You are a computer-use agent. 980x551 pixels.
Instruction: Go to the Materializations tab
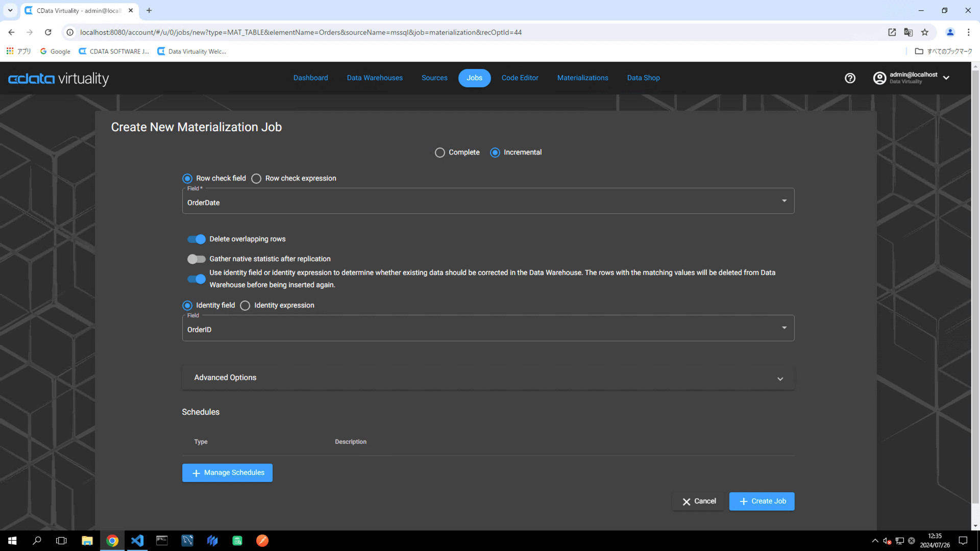tap(582, 78)
